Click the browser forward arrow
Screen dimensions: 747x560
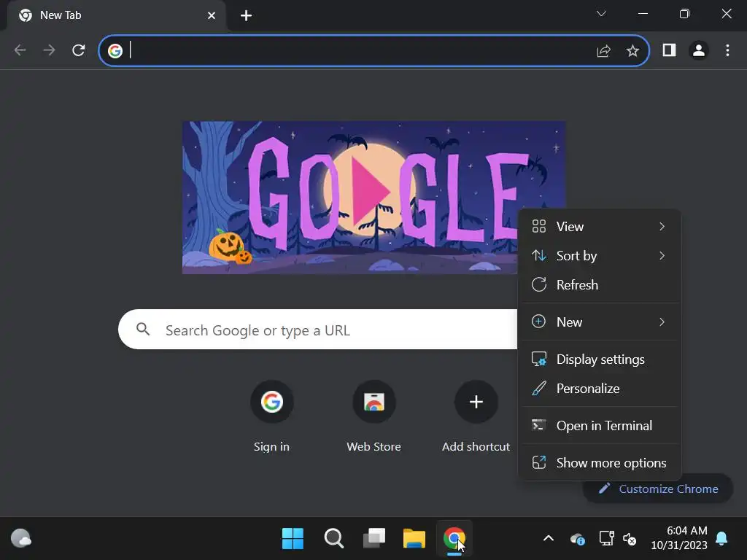point(49,50)
